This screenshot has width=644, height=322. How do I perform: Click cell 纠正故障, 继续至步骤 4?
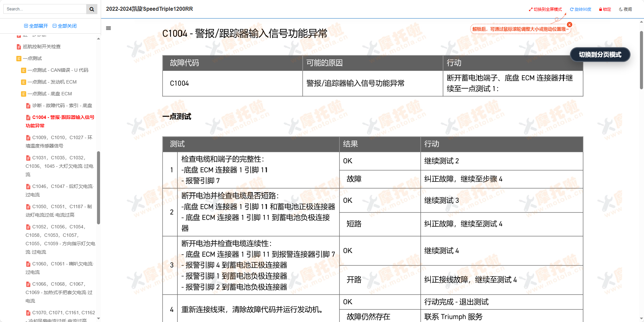(x=502, y=179)
